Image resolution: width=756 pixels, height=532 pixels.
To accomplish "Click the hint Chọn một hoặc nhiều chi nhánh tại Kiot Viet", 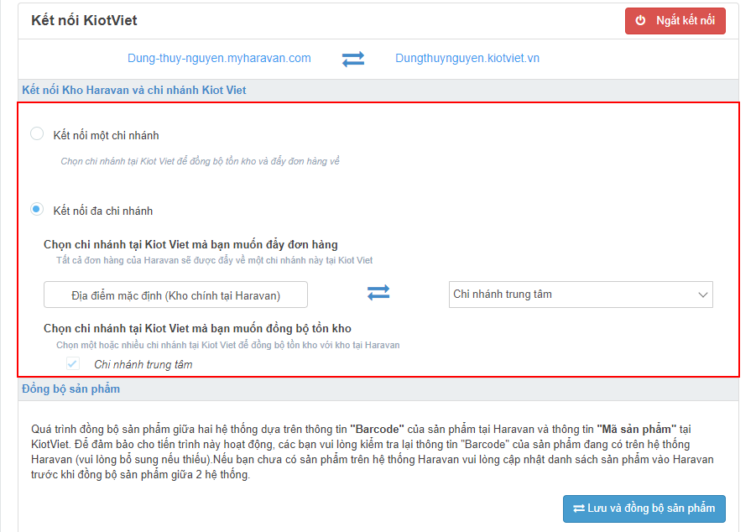I will pyautogui.click(x=227, y=345).
